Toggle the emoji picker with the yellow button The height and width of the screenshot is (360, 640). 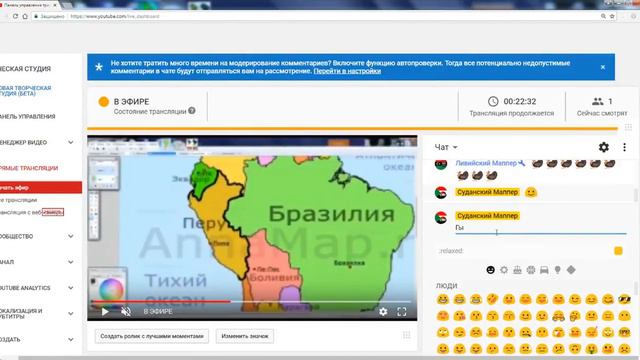tap(618, 251)
